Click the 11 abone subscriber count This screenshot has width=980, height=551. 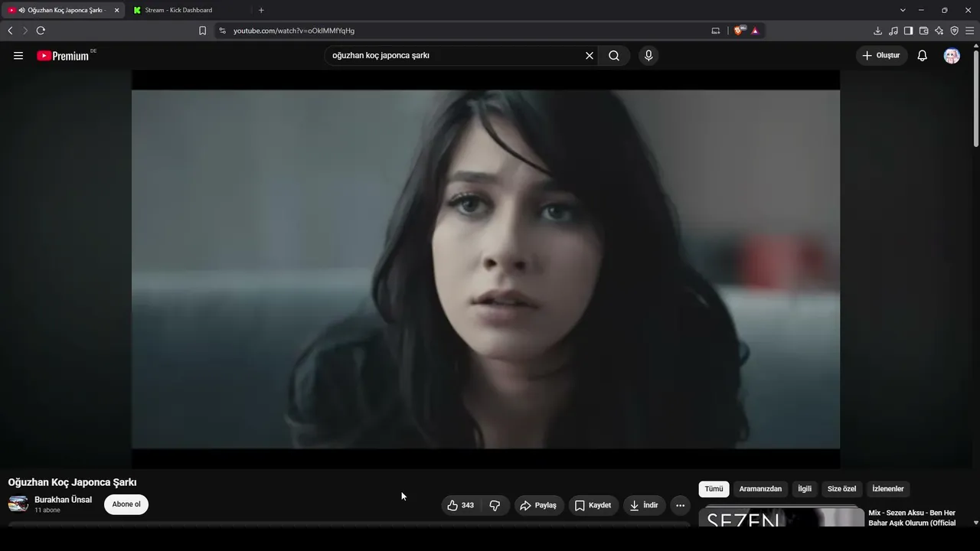point(47,510)
